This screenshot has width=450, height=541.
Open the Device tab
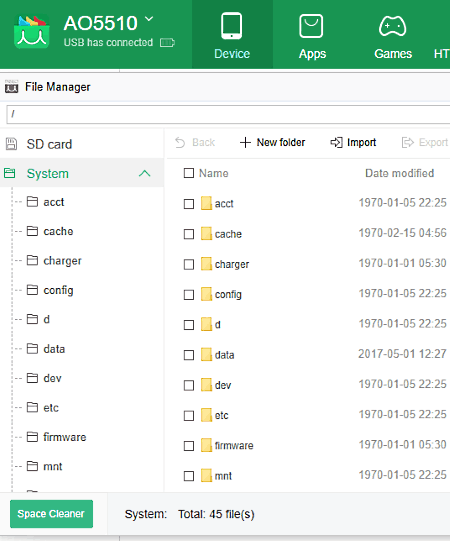point(232,35)
